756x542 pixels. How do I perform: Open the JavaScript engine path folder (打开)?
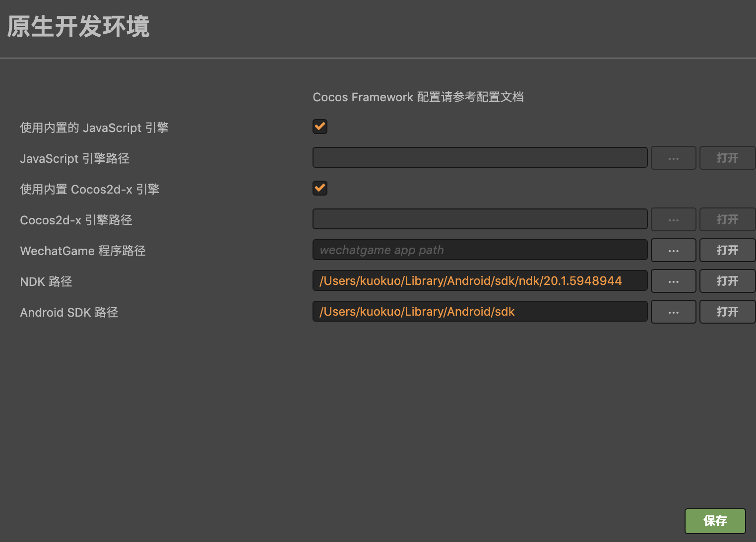[x=727, y=158]
